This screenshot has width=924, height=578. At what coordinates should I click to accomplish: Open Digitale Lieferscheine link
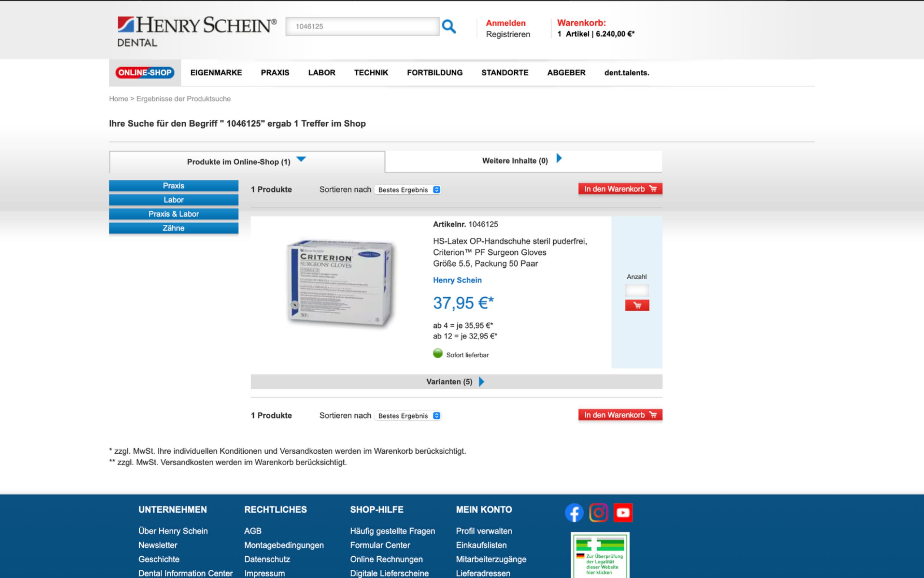coord(389,573)
